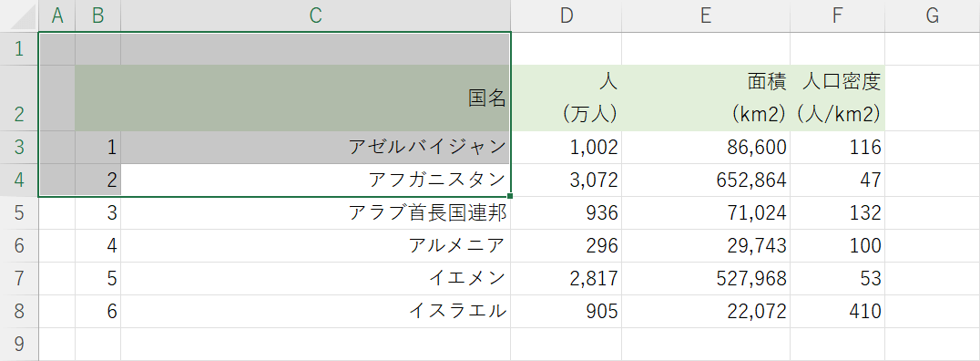The height and width of the screenshot is (361, 980).
Task: Click area value 652,864
Action: (706, 180)
